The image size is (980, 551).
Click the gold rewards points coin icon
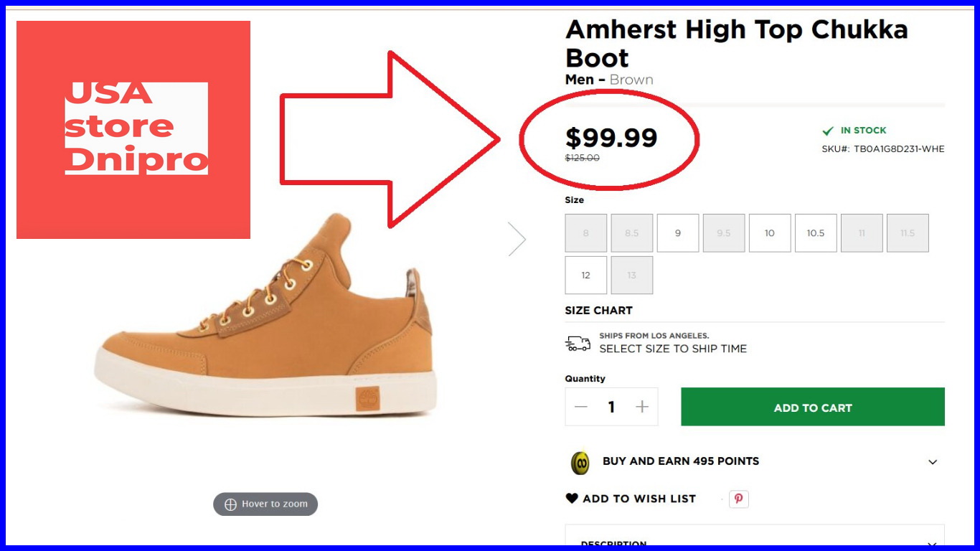click(x=580, y=463)
